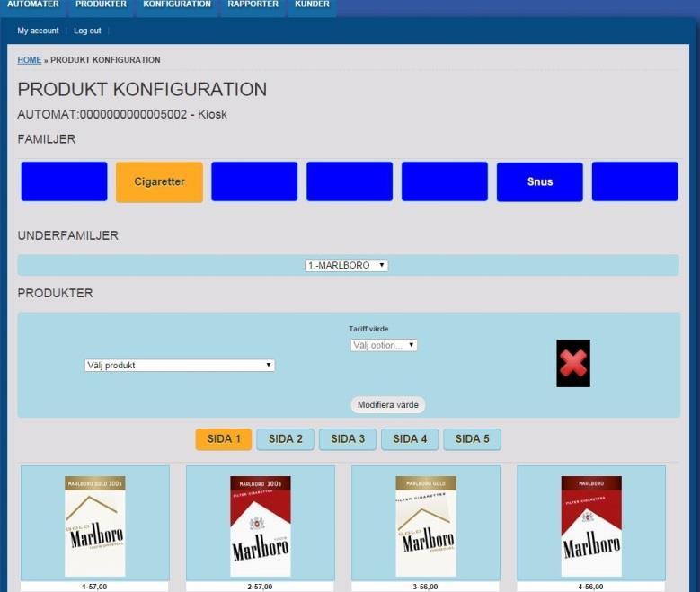Open the AUTOMATER menu
Screen dimensions: 700x592
click(33, 4)
